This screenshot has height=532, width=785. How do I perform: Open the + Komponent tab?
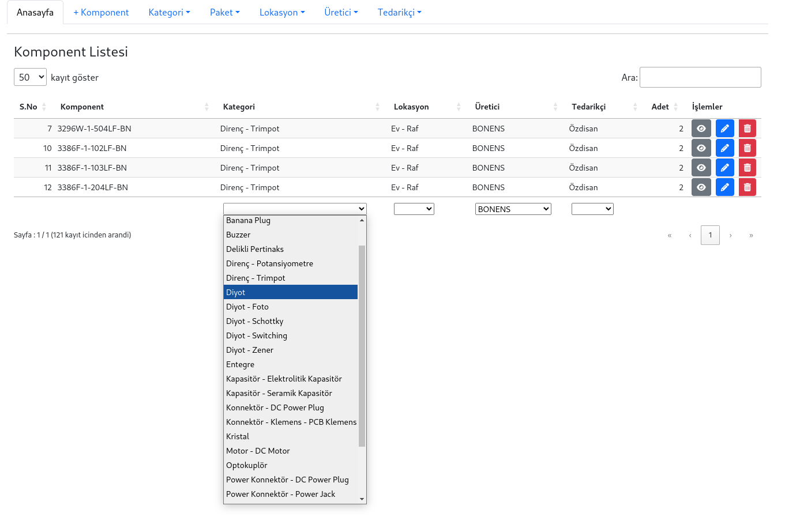(x=101, y=12)
